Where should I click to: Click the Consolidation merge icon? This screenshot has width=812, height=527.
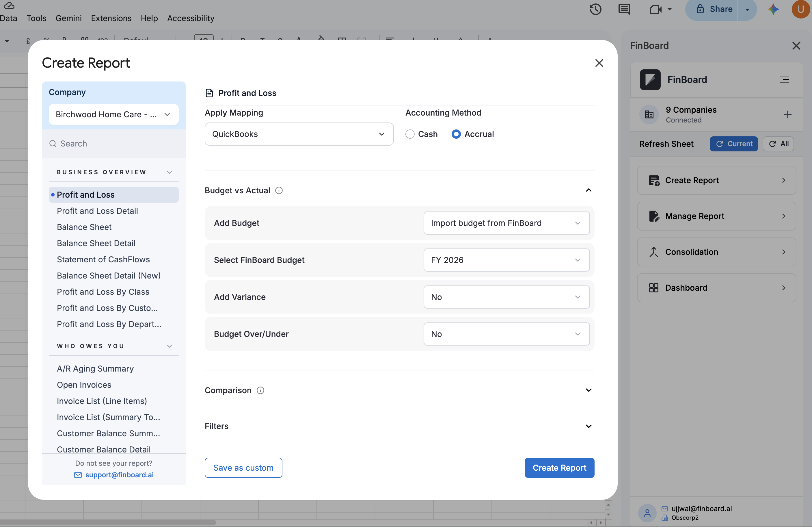[x=654, y=252]
